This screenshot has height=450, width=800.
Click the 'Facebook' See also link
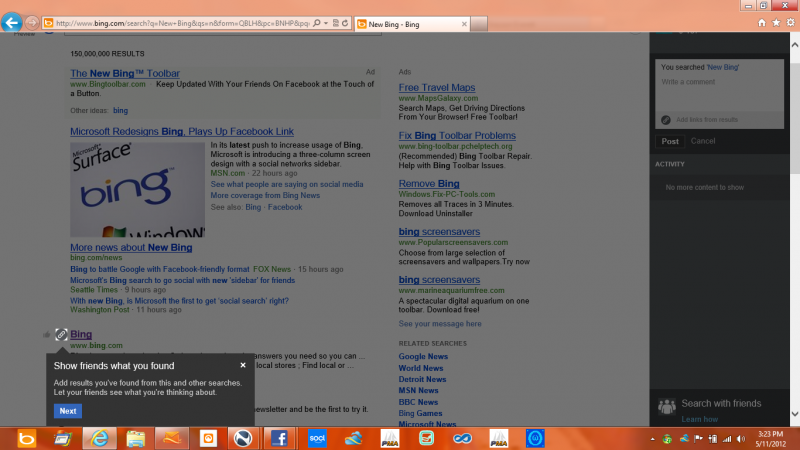click(285, 207)
